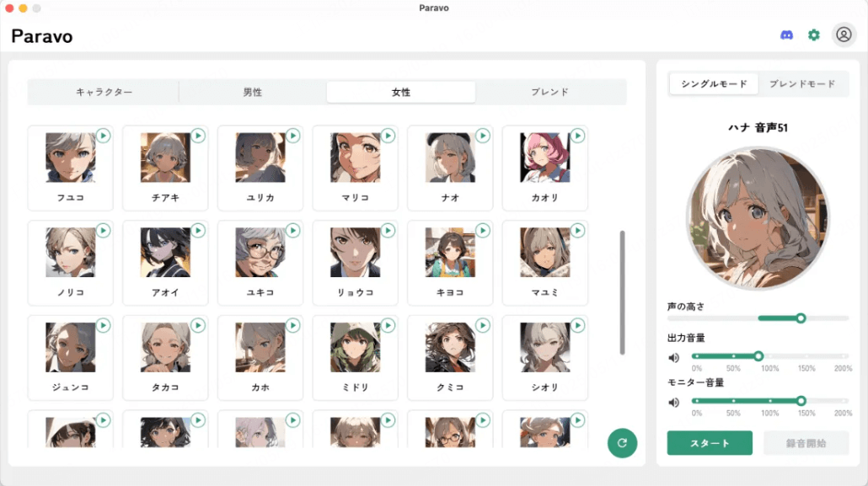
Task: Click the ジュンコ name label
Action: pyautogui.click(x=70, y=387)
